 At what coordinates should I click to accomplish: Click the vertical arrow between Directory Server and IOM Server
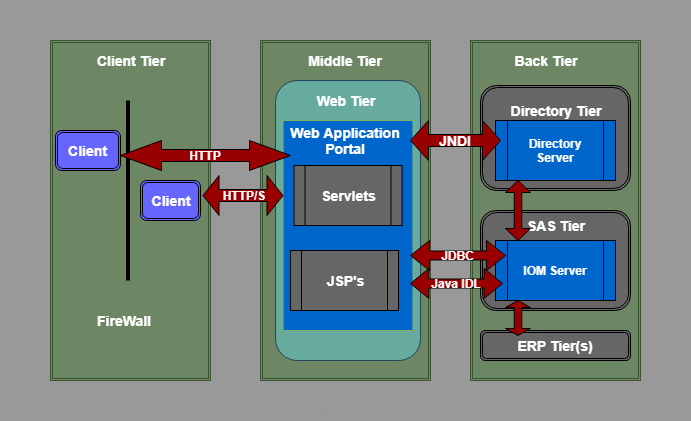518,211
